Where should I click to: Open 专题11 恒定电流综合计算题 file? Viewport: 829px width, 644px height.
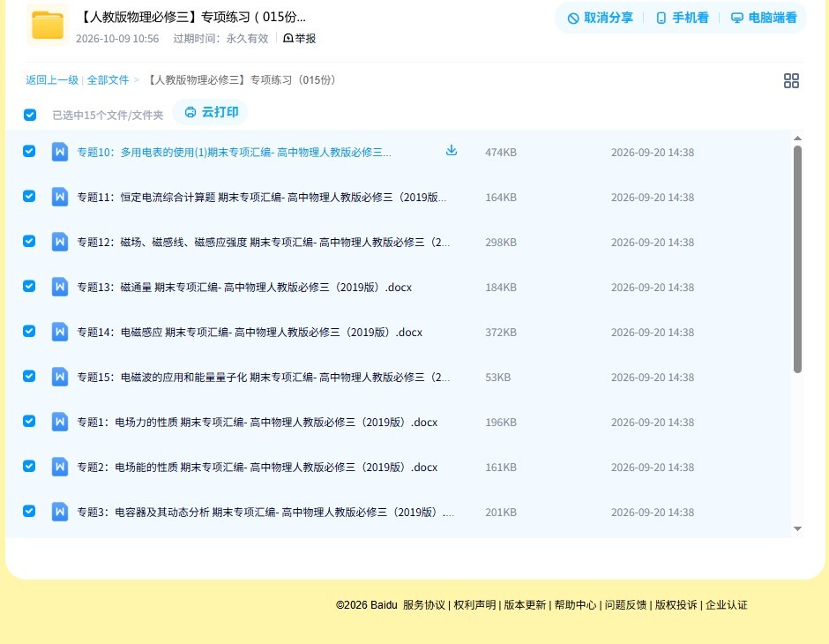[x=262, y=198]
